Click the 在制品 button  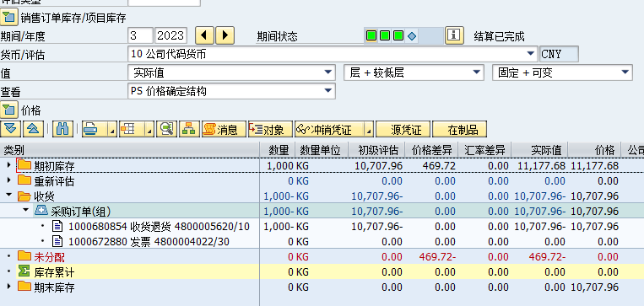pos(460,129)
